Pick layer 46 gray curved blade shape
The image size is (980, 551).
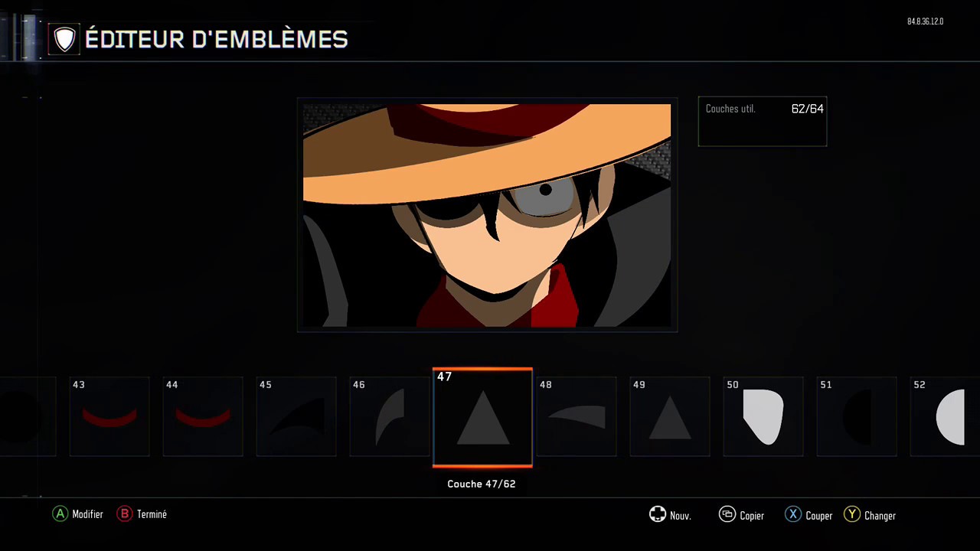pos(390,416)
